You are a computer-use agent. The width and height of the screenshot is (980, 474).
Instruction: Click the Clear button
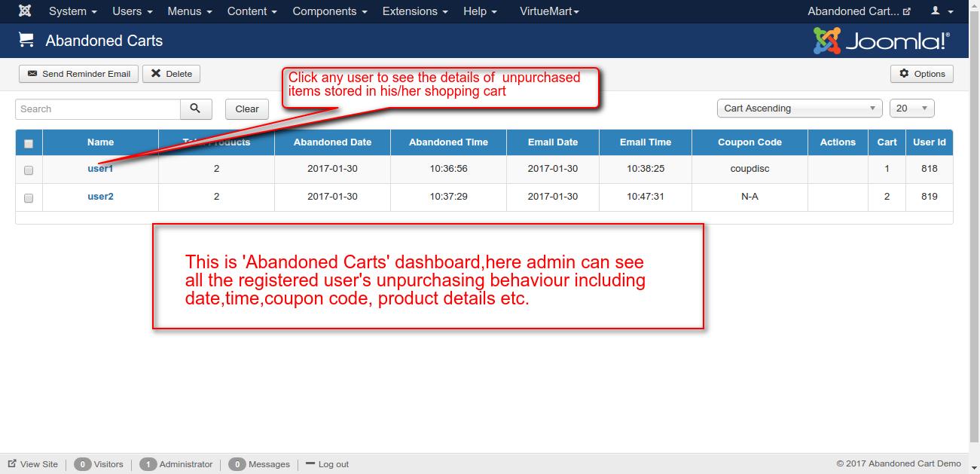coord(247,109)
